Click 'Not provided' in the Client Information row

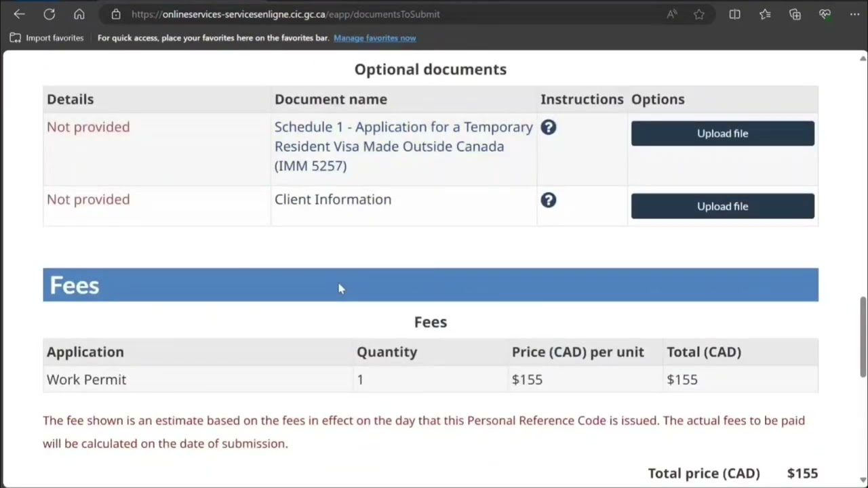[88, 199]
